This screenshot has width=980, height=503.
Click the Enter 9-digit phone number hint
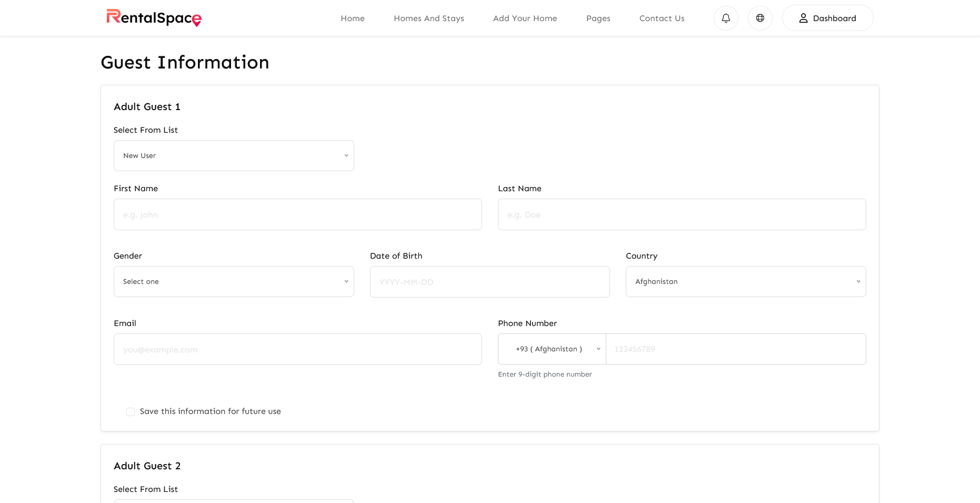[545, 374]
